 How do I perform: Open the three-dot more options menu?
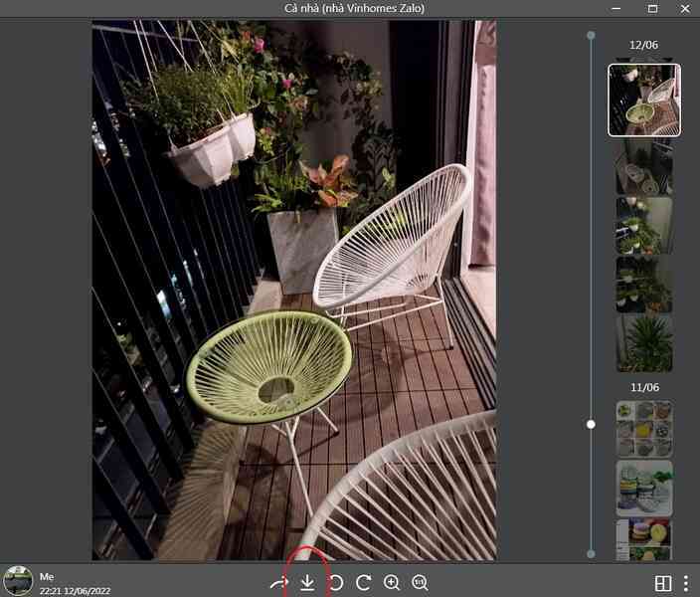click(x=686, y=583)
